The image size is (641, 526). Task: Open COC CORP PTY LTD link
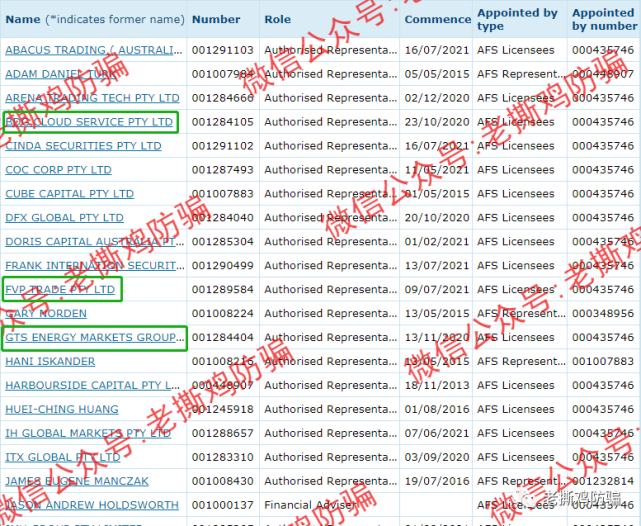58,170
